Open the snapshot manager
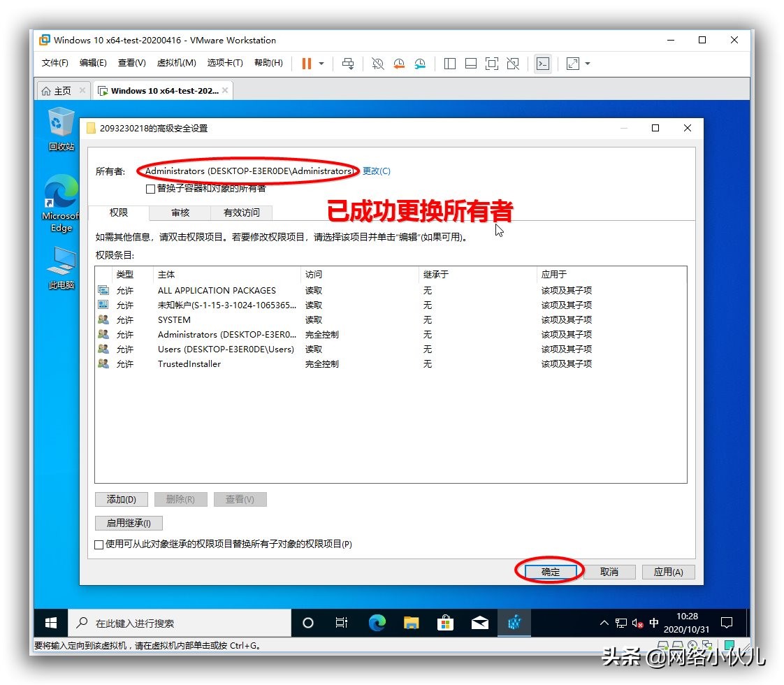The height and width of the screenshot is (685, 784). (420, 64)
